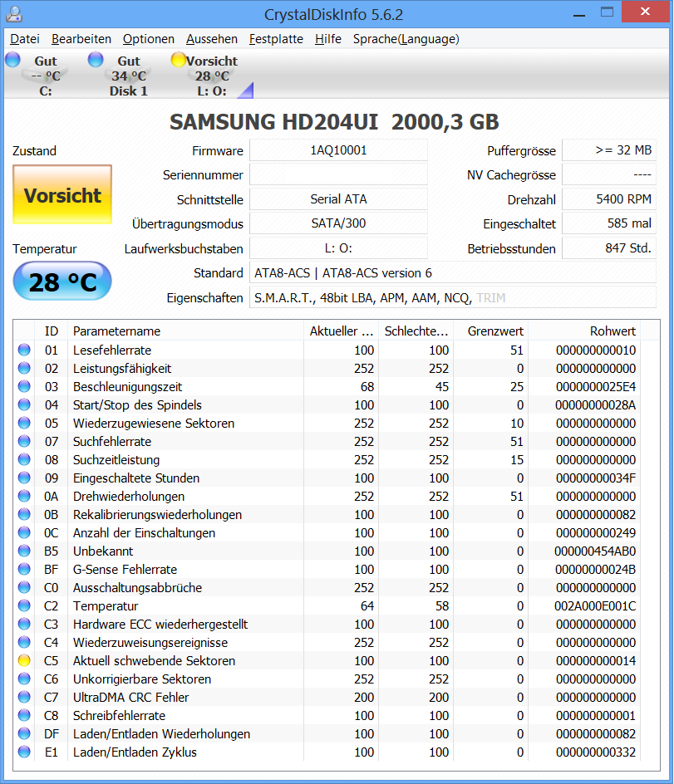
Task: Click the Parametername column header
Action: click(x=185, y=331)
